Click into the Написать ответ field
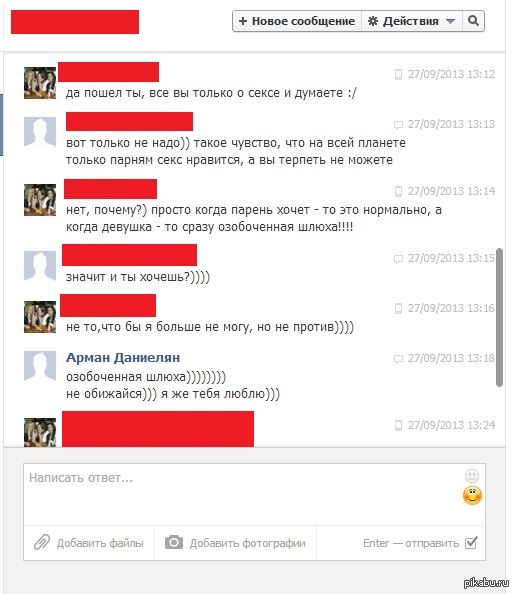The height and width of the screenshot is (594, 514). [254, 494]
